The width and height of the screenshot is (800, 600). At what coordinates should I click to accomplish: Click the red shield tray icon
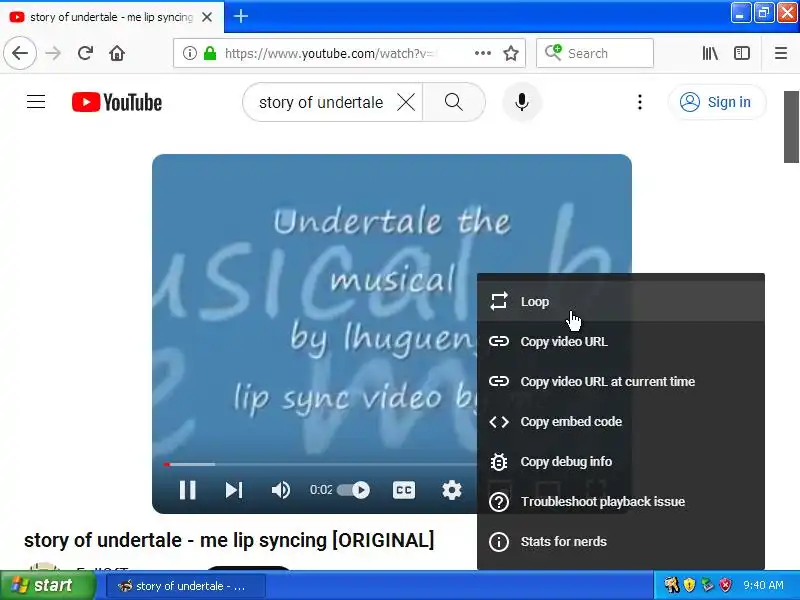726,585
